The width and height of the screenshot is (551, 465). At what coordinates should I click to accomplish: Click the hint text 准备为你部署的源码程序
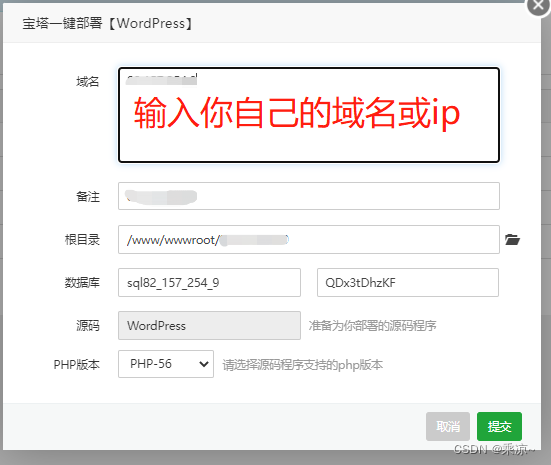372,326
